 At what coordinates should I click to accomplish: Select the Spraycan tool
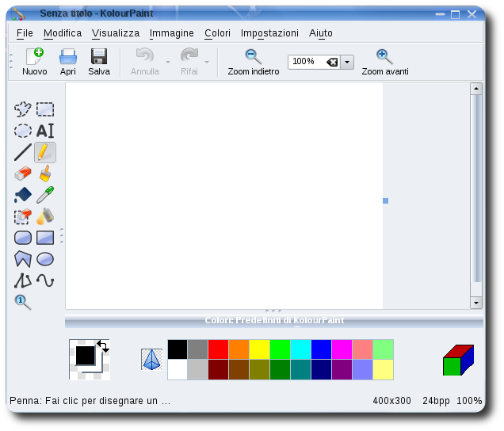[45, 216]
